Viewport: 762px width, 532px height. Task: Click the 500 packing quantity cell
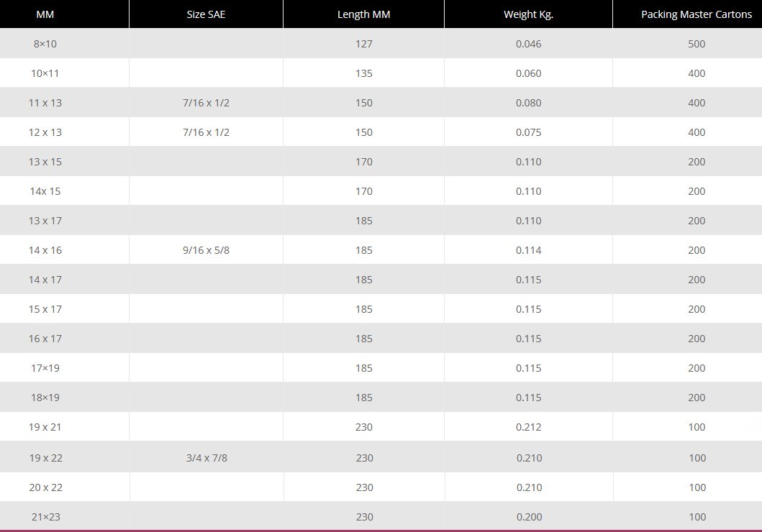point(697,44)
